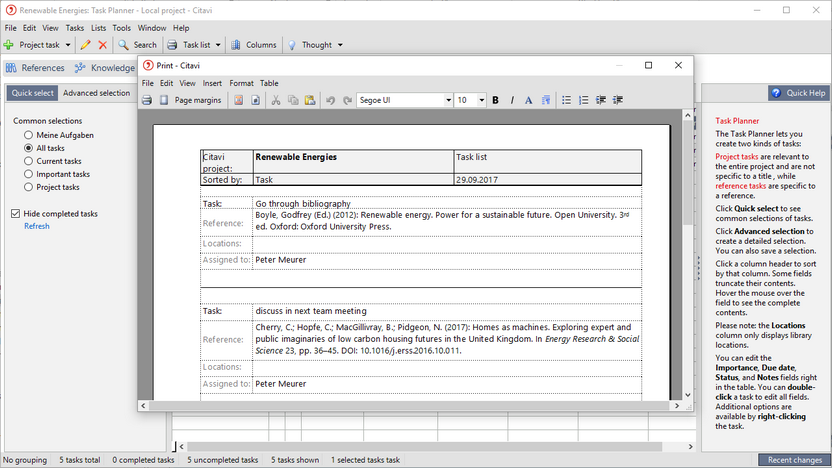Toggle Bold formatting

495,100
